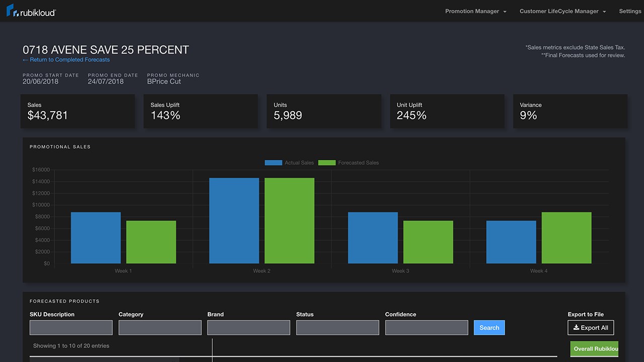Toggle the Actual Sales legend swatch

[273, 163]
